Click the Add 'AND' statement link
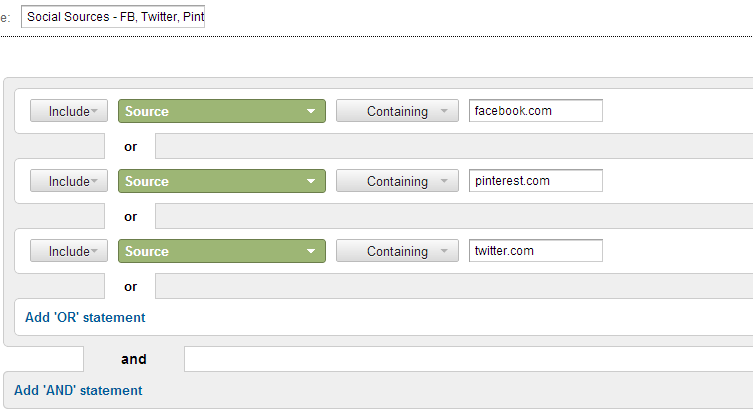This screenshot has height=412, width=753. [x=78, y=390]
